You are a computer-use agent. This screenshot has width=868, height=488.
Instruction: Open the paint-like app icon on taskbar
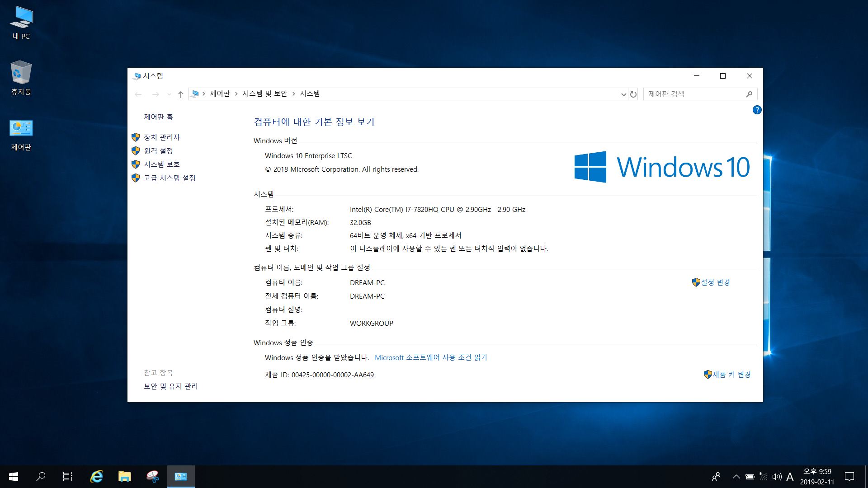coord(153,477)
